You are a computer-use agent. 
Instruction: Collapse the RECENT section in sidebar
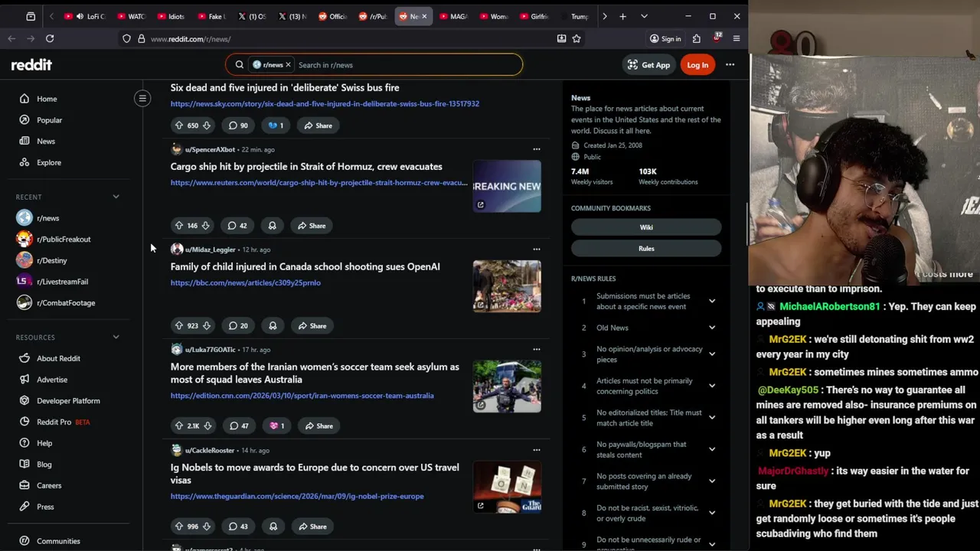pyautogui.click(x=116, y=197)
